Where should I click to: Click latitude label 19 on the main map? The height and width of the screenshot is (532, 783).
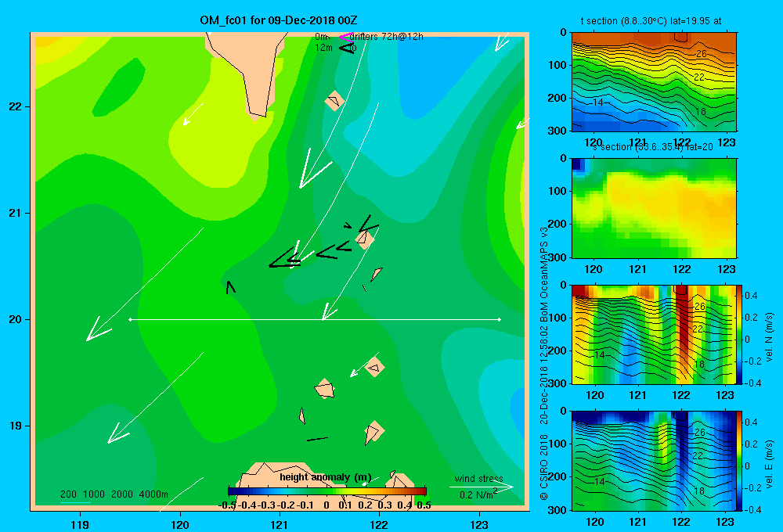pos(16,426)
